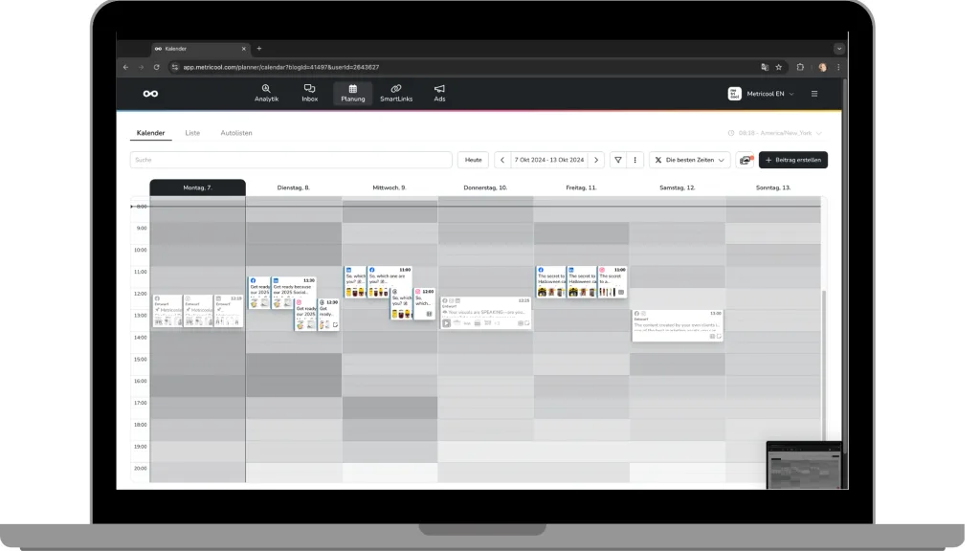
Task: Go to SmartLinks in the top navigation
Action: click(395, 93)
